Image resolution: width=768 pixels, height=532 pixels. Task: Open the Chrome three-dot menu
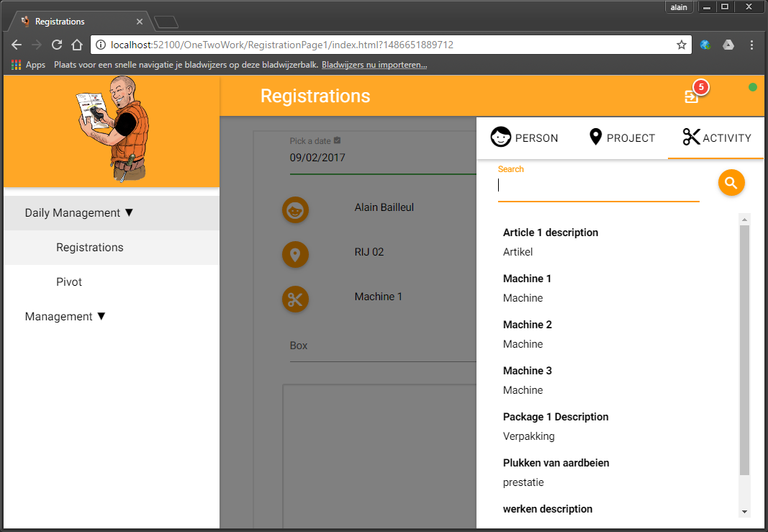[x=752, y=45]
